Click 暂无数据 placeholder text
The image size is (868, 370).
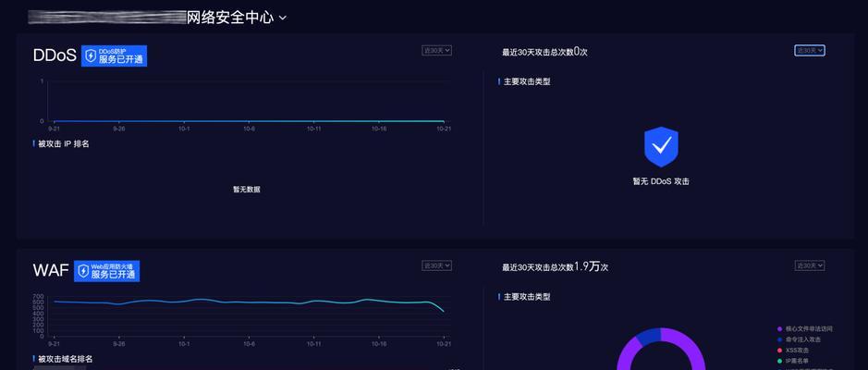click(x=246, y=190)
